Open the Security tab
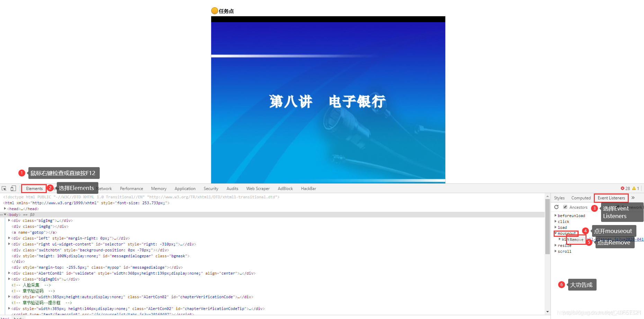This screenshot has width=644, height=319. coord(211,189)
